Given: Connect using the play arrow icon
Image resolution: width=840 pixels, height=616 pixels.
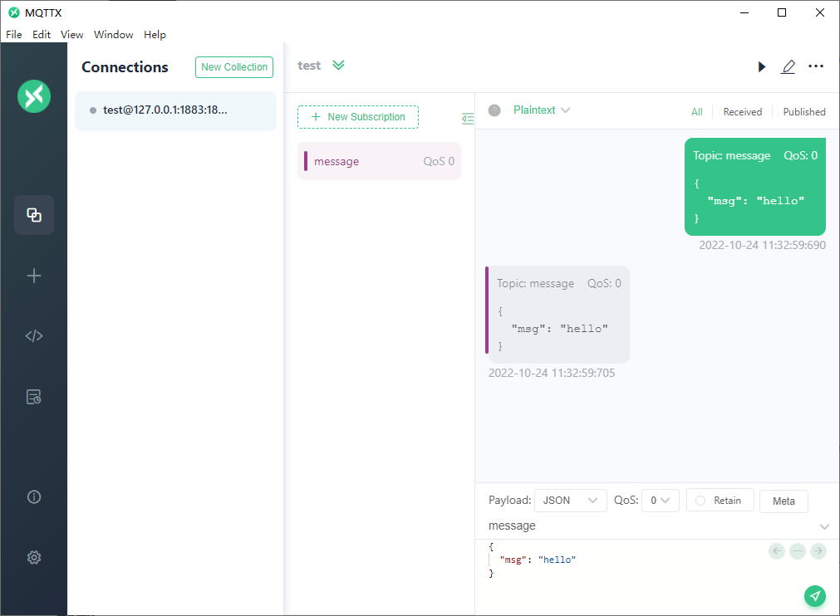Looking at the screenshot, I should 761,67.
